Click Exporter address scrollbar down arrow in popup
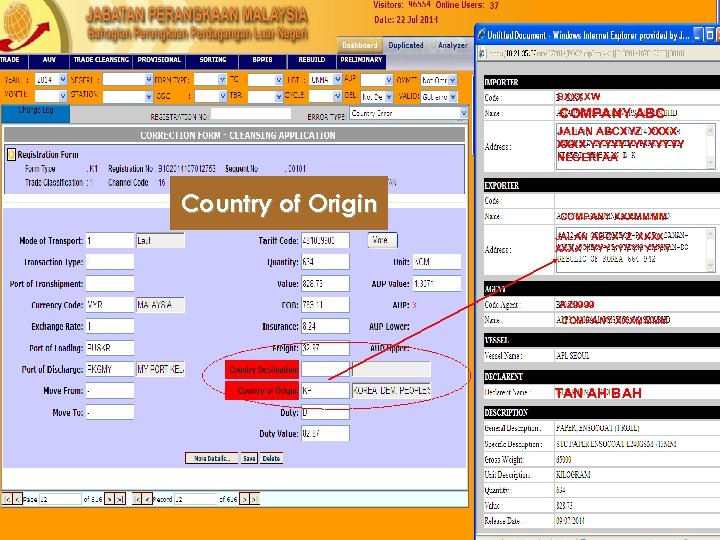Viewport: 720px width, 540px height. (710, 265)
